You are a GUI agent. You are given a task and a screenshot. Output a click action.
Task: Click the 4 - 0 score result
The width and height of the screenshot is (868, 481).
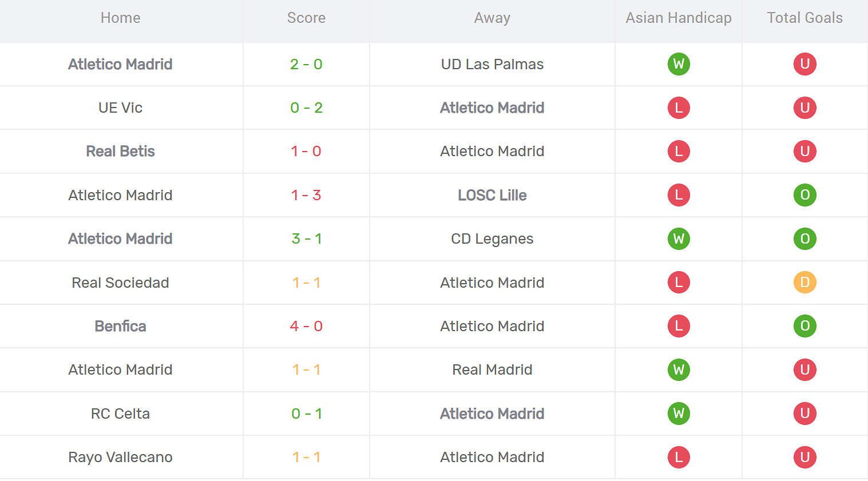[x=306, y=326]
